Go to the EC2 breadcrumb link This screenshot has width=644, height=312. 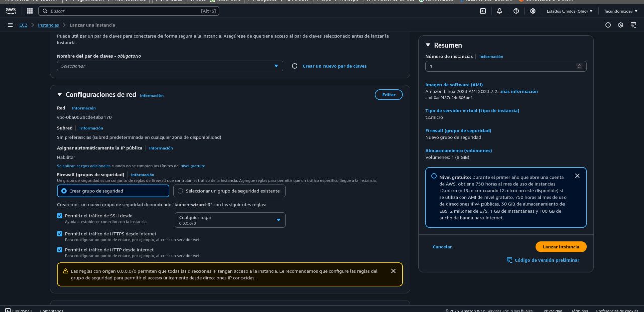click(23, 25)
